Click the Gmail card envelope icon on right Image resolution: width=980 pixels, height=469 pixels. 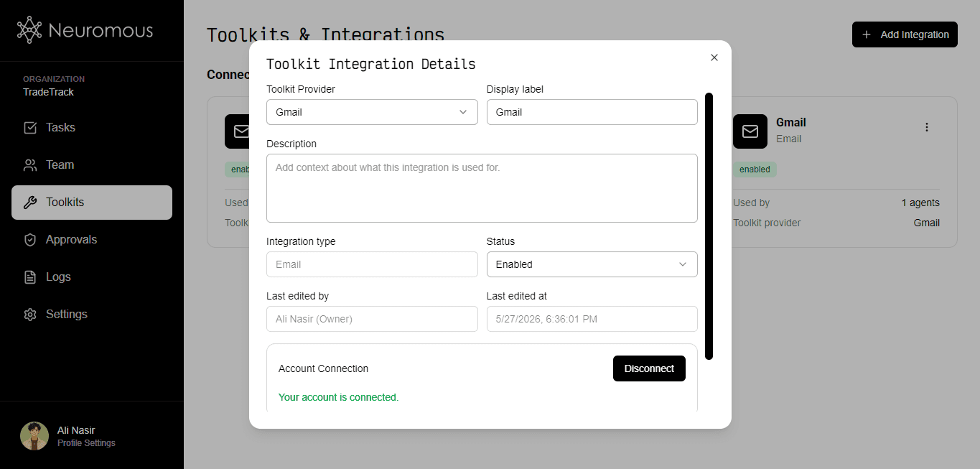pos(750,131)
